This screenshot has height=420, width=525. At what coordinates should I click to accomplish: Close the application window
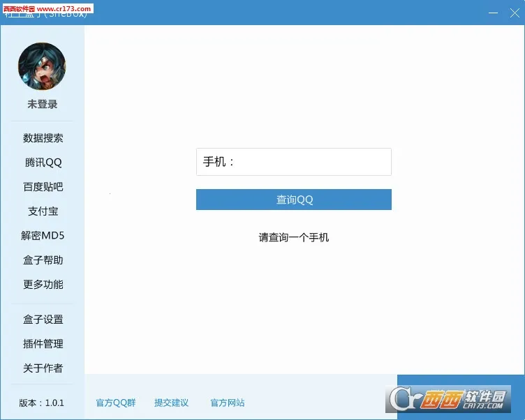coord(515,13)
